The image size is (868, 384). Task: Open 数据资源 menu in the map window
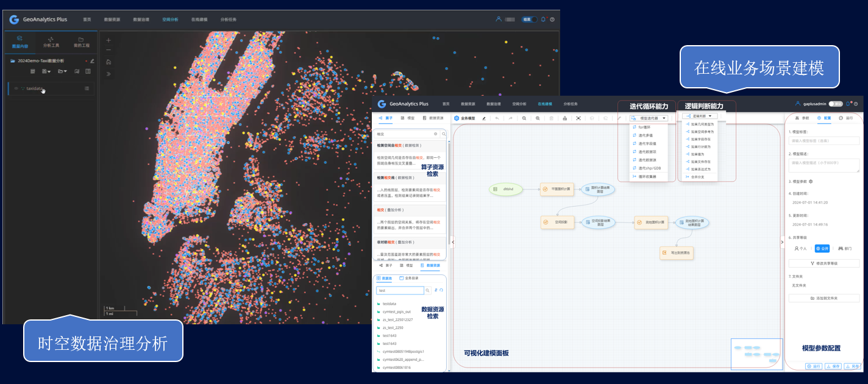(112, 20)
